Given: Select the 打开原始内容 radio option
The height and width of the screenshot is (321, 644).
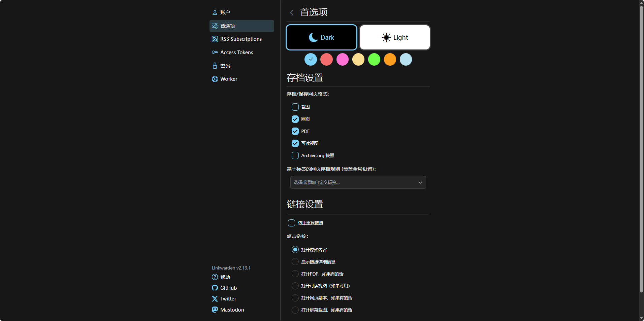Looking at the screenshot, I should (295, 250).
